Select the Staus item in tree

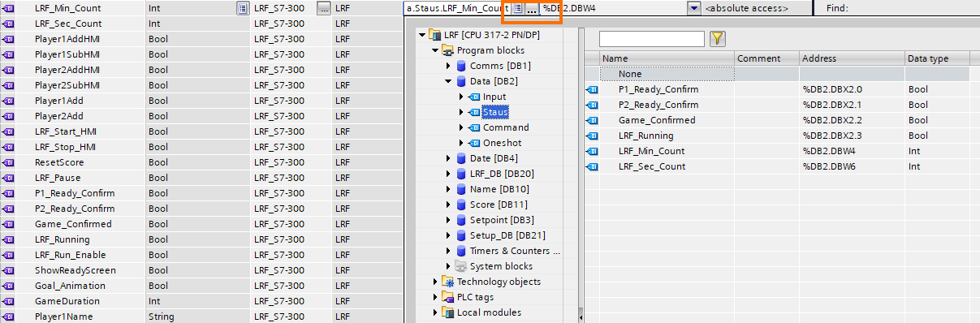[x=495, y=112]
